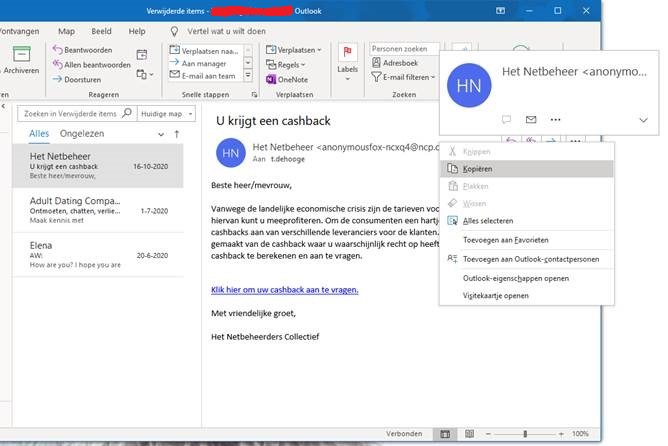
Task: Select the E-mail aan team quick step
Action: pyautogui.click(x=203, y=76)
